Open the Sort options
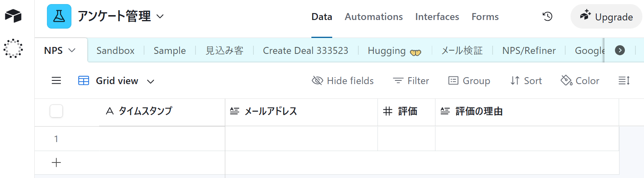644x178 pixels. (x=526, y=81)
